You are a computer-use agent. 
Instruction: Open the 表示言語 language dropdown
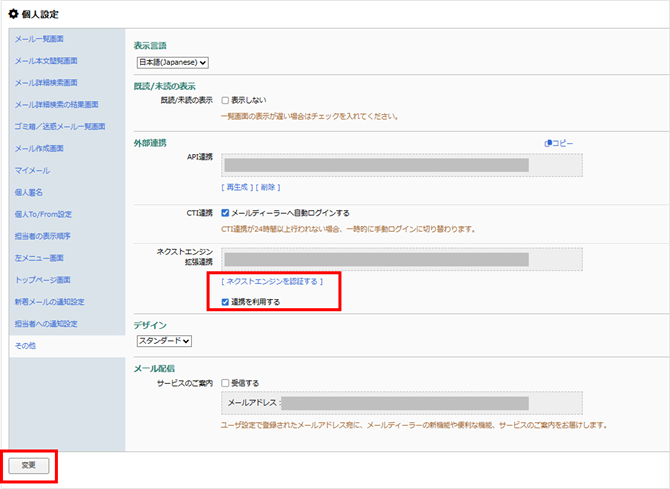173,62
